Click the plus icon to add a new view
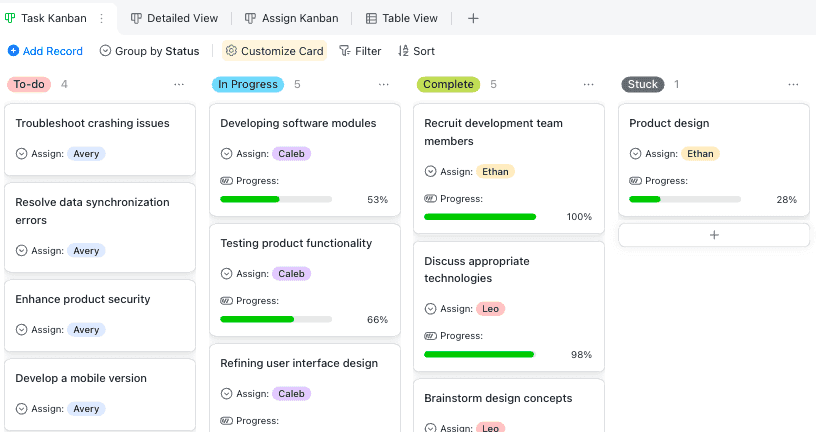The height and width of the screenshot is (432, 816). tap(473, 18)
